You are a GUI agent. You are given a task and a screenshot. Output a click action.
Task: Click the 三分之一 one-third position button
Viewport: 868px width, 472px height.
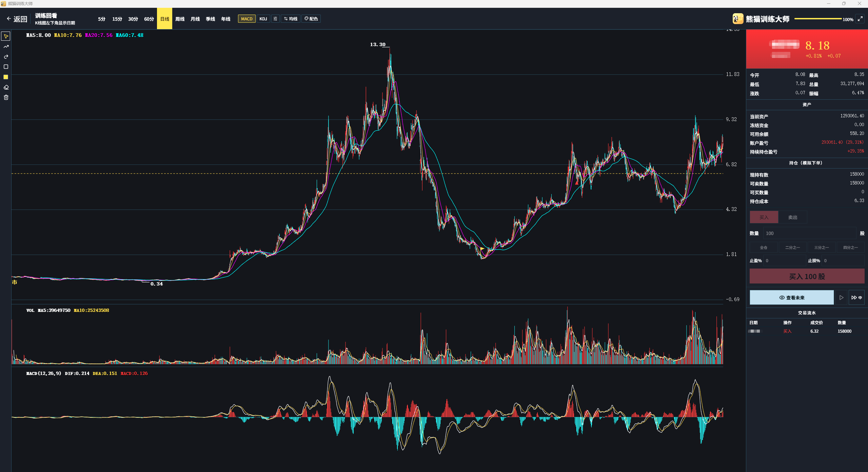pyautogui.click(x=822, y=247)
